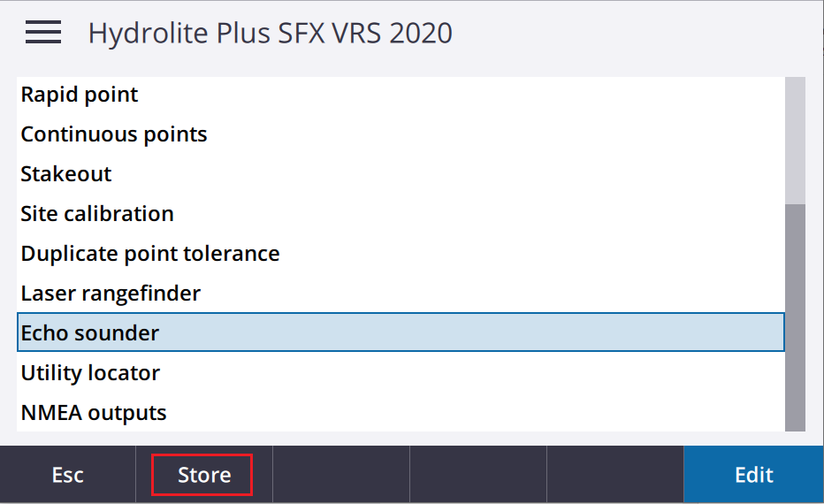Choose Stakeout from the survey style list

401,174
